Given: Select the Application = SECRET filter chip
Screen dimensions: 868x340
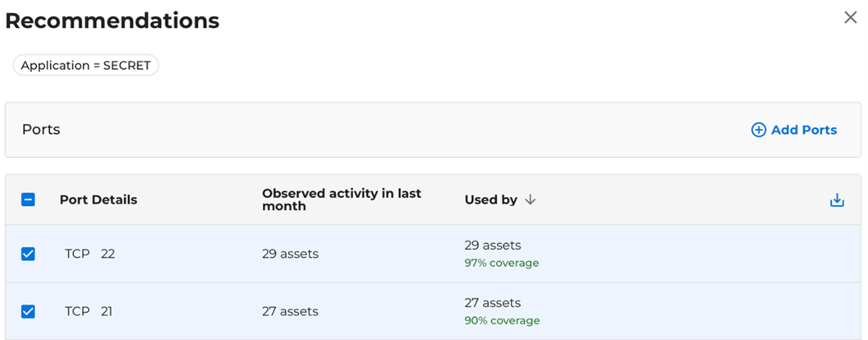Looking at the screenshot, I should (85, 66).
